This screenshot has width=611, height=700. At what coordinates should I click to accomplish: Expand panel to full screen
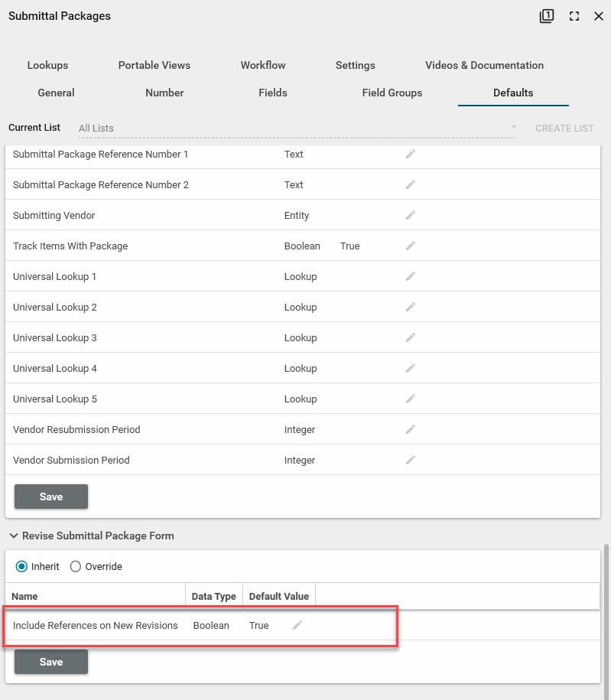(574, 16)
